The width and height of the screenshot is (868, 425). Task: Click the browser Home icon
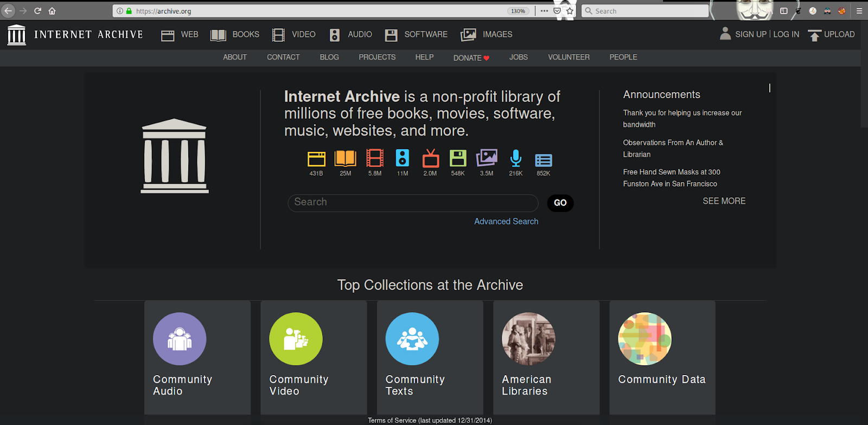tap(52, 11)
